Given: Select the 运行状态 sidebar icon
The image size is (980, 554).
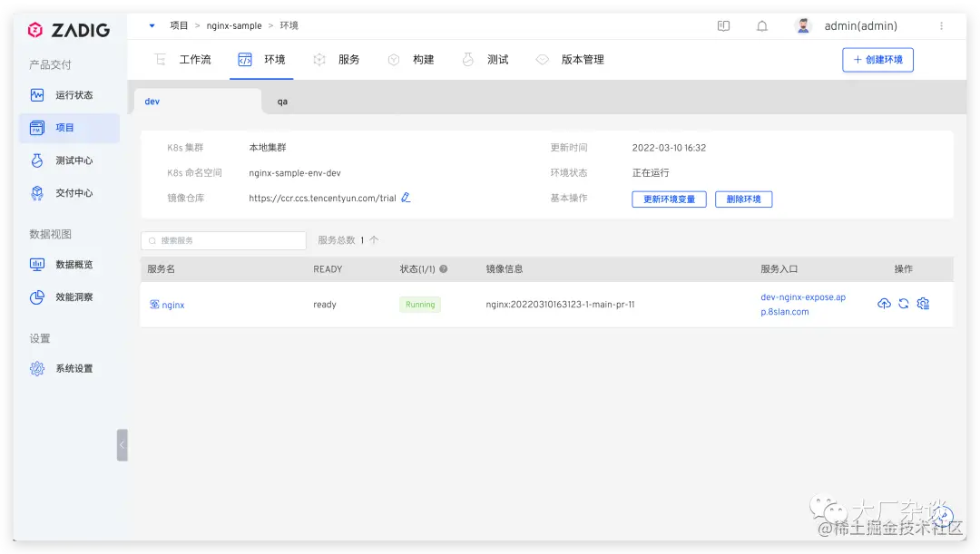Looking at the screenshot, I should tap(36, 94).
